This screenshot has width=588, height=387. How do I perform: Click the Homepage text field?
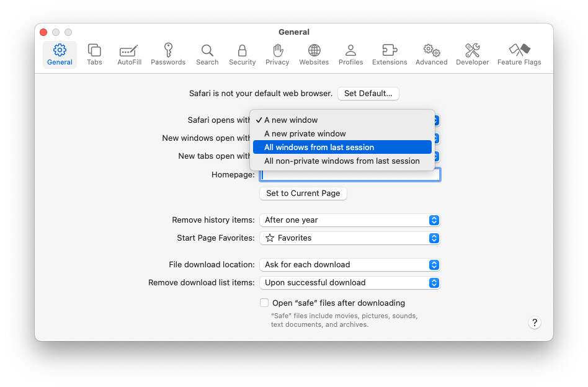[350, 175]
